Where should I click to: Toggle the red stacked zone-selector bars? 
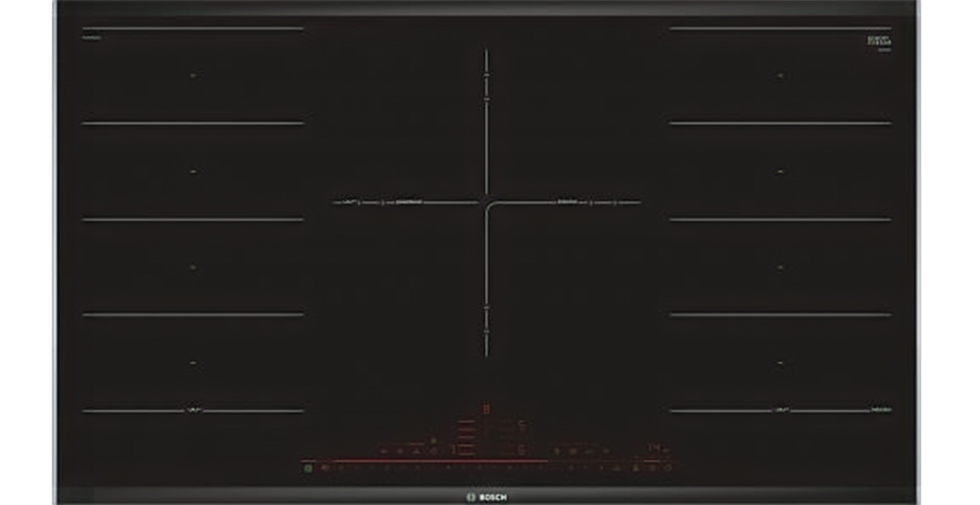[x=467, y=437]
